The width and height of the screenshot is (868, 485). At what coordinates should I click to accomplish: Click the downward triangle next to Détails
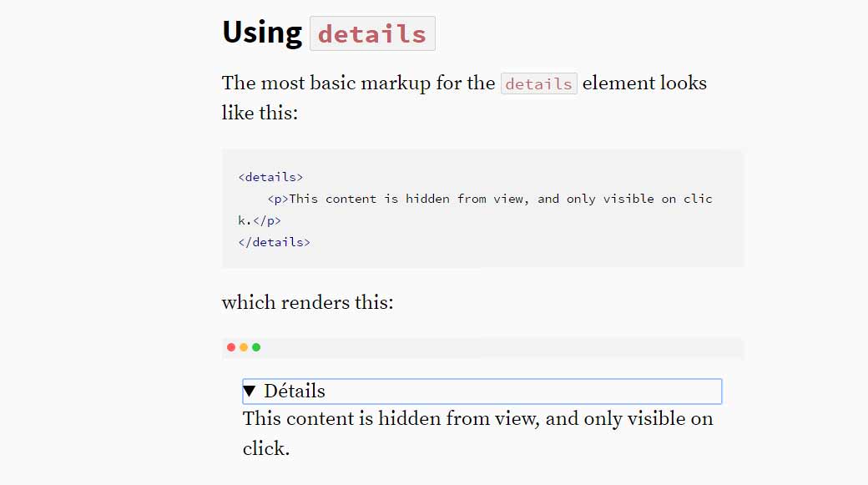249,390
